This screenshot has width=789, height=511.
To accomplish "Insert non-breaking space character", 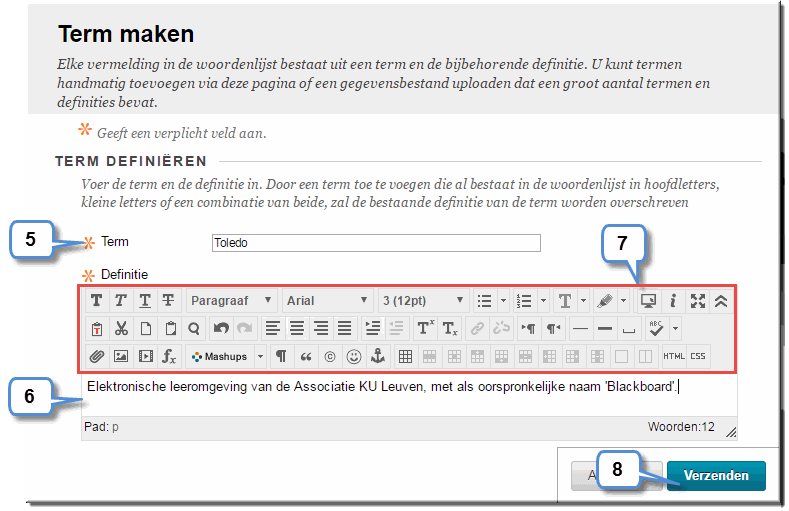I will [x=629, y=329].
